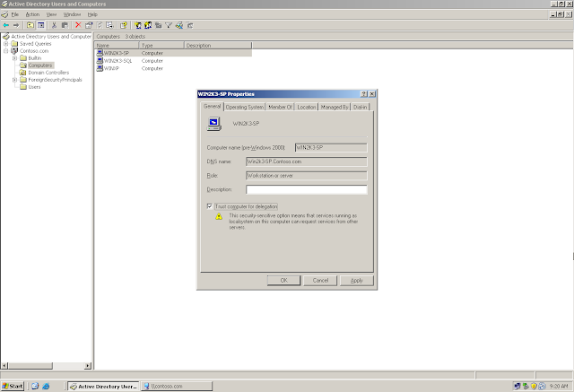
Task: Click the Start button
Action: (x=13, y=386)
